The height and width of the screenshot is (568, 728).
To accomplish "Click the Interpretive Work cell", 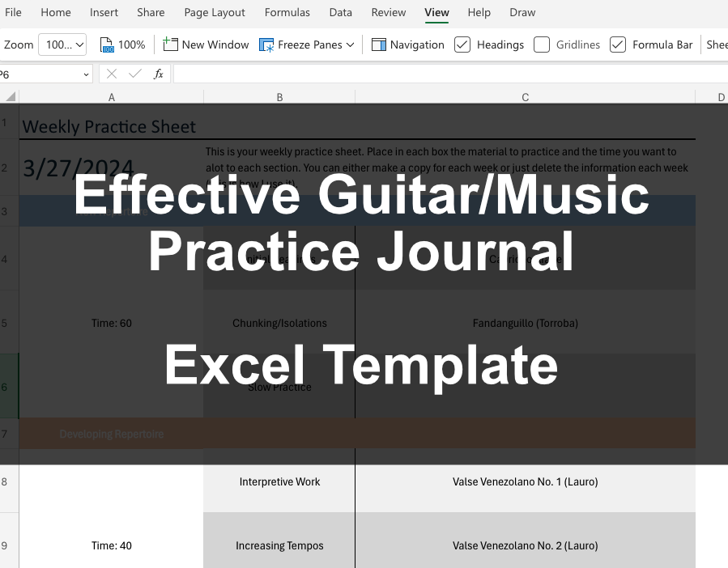I will [x=279, y=481].
